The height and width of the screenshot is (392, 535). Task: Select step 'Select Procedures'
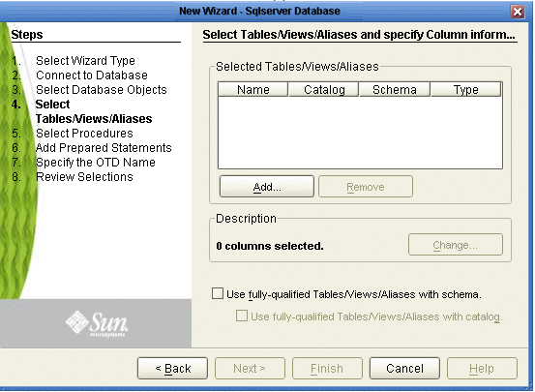coord(84,134)
